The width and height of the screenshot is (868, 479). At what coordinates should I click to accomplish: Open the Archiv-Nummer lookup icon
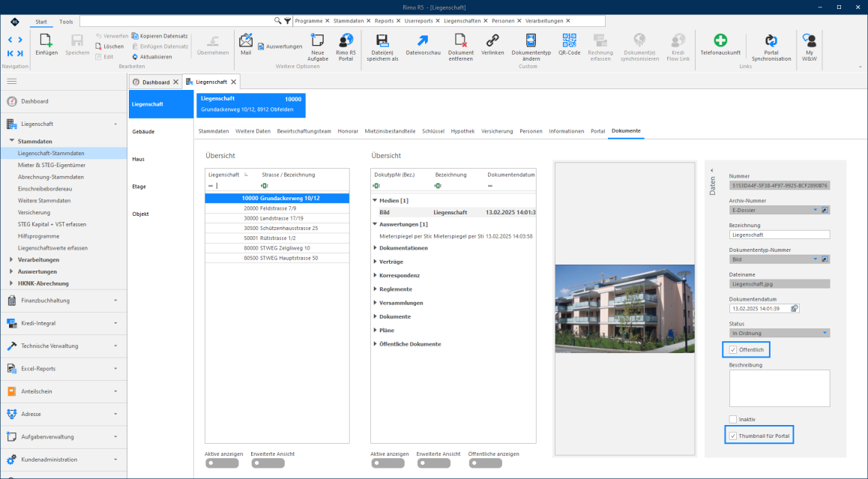825,210
